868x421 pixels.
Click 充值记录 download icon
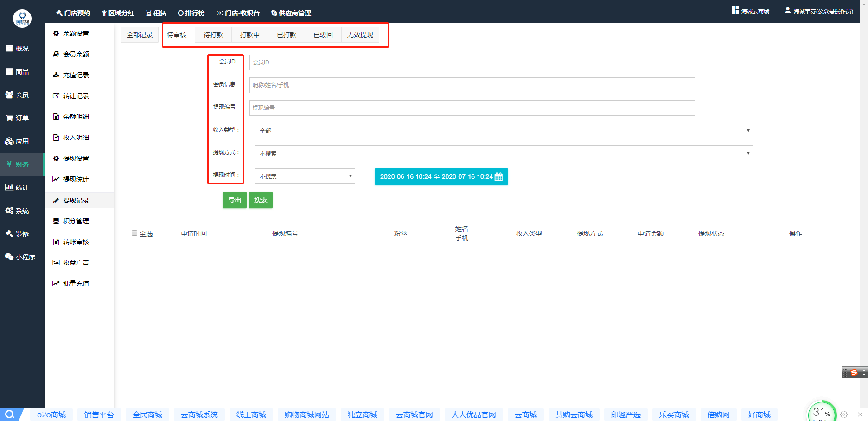56,75
